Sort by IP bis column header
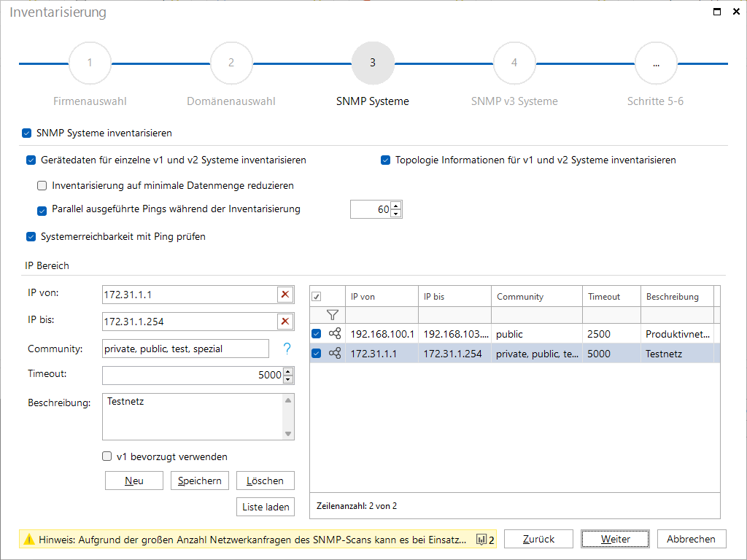The image size is (747, 560). 454,297
